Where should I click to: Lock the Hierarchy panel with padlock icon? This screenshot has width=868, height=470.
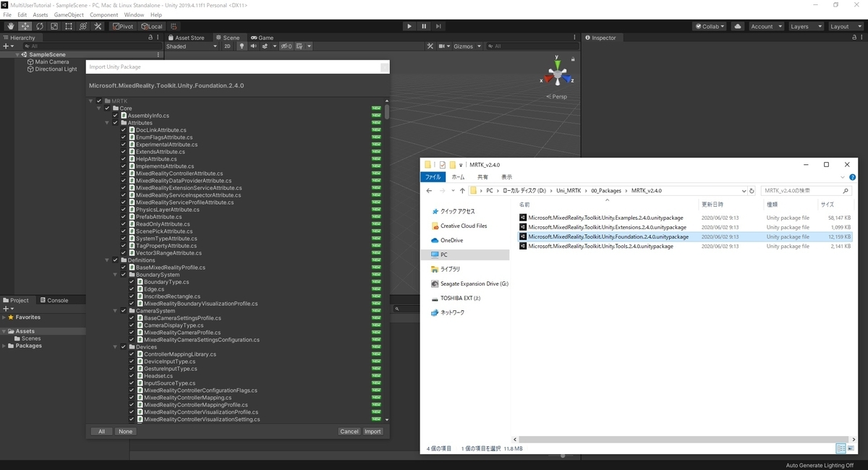coord(150,38)
